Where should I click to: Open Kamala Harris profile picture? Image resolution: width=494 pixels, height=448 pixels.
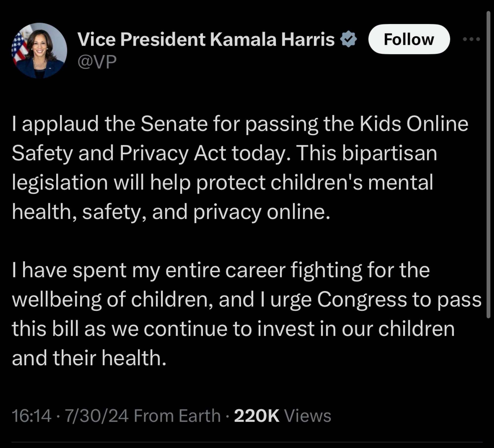pos(39,51)
